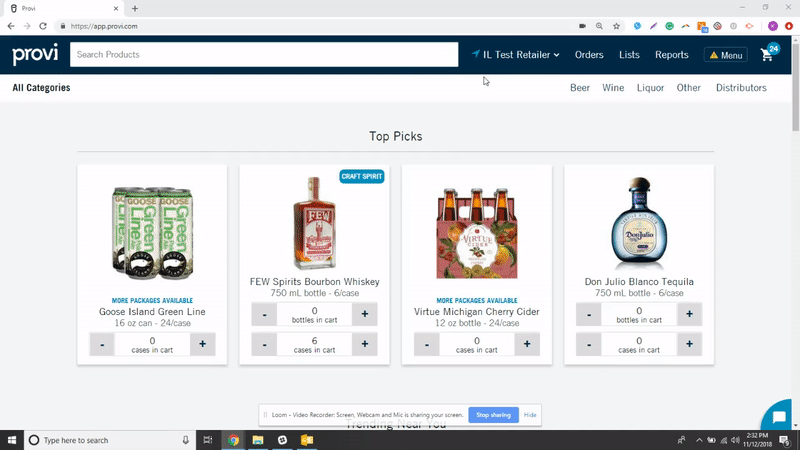Click Virtue Cider More Packages Available
This screenshot has width=800, height=450.
(x=477, y=301)
